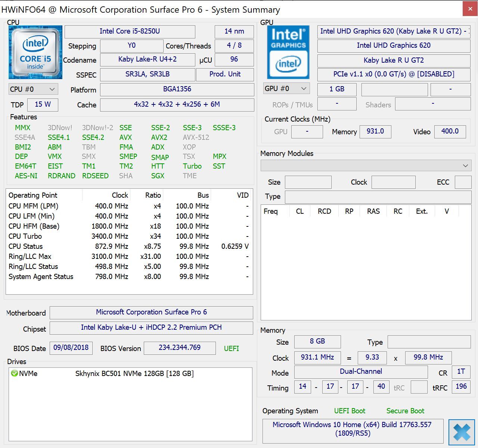
Task: Click the BIOS Version 234.2344.769 field
Action: click(179, 348)
